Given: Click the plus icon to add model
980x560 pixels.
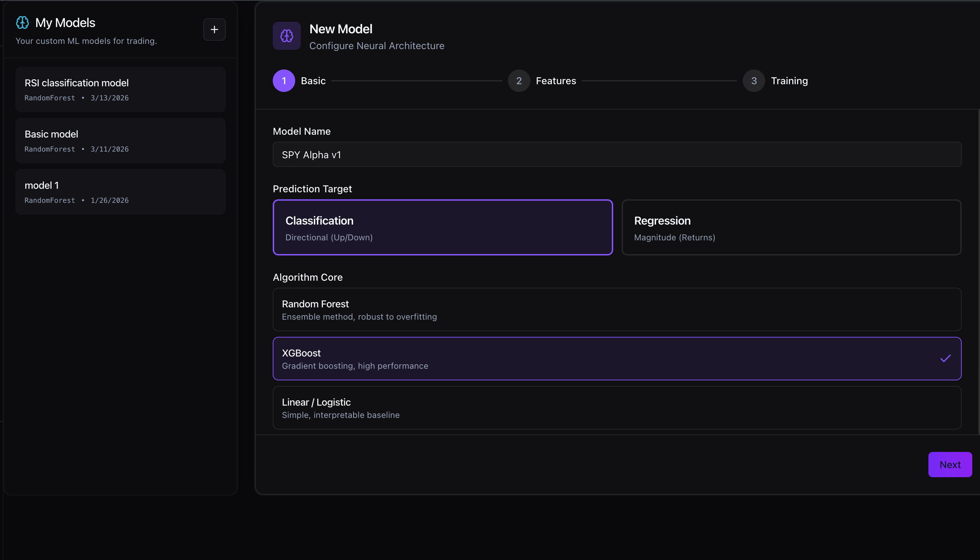Looking at the screenshot, I should click(214, 29).
